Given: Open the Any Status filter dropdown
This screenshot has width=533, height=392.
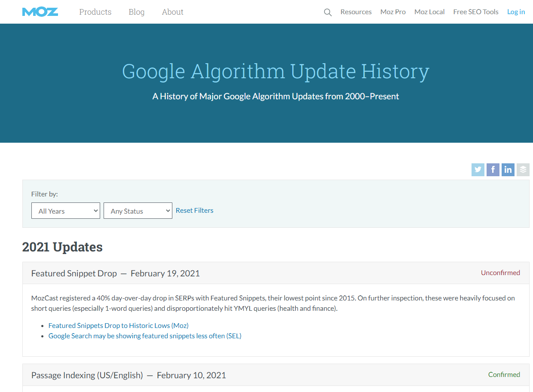Looking at the screenshot, I should 138,211.
